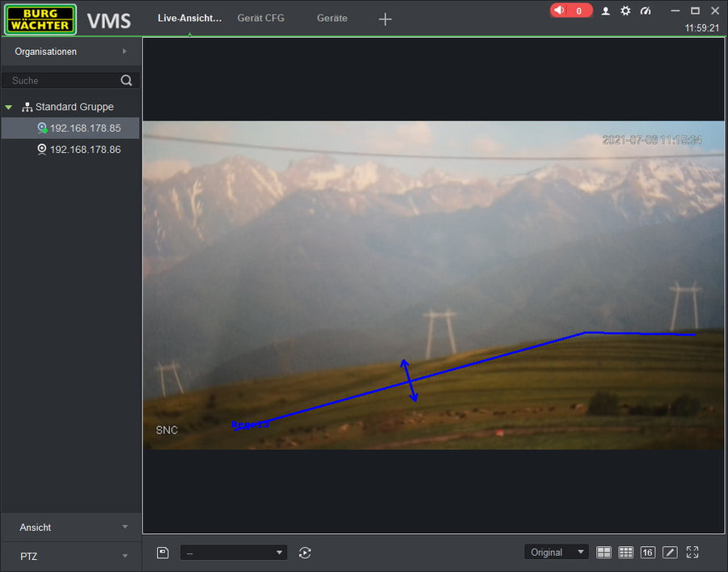Open the user account icon
The height and width of the screenshot is (572, 728).
pyautogui.click(x=605, y=11)
